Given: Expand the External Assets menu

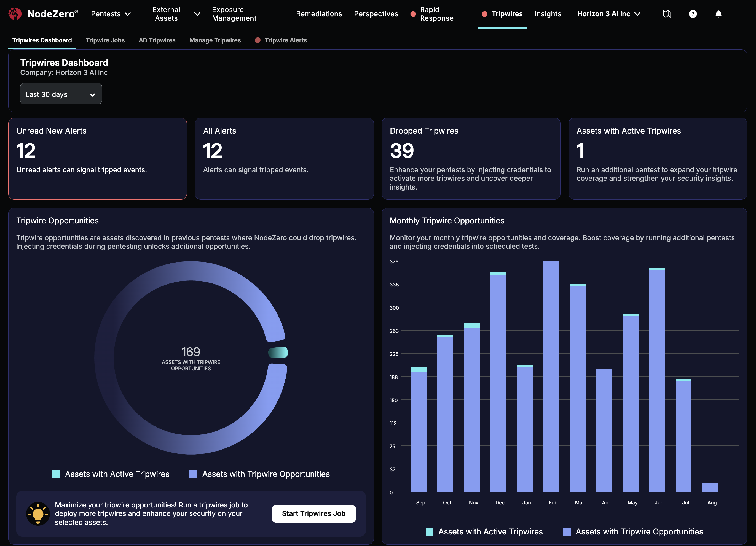Looking at the screenshot, I should (x=176, y=14).
